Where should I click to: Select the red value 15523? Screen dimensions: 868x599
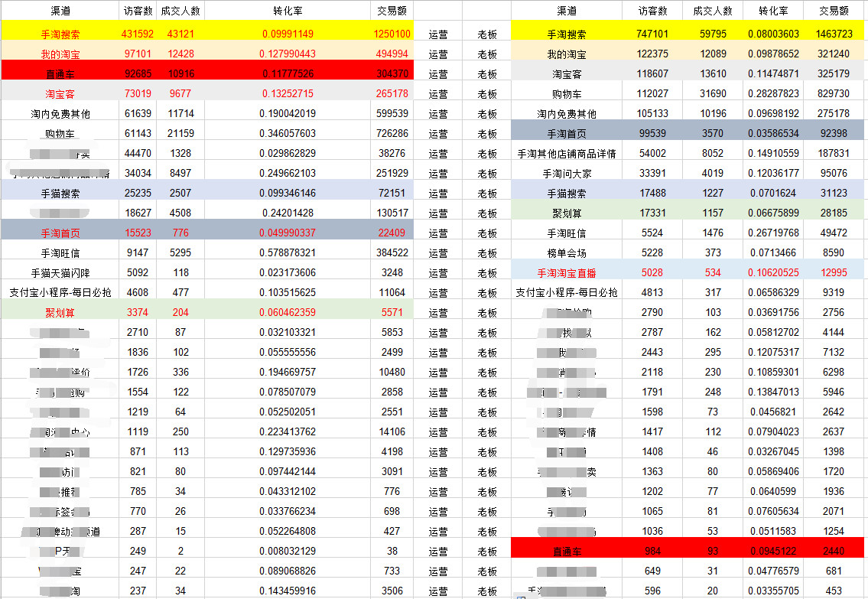tap(138, 233)
